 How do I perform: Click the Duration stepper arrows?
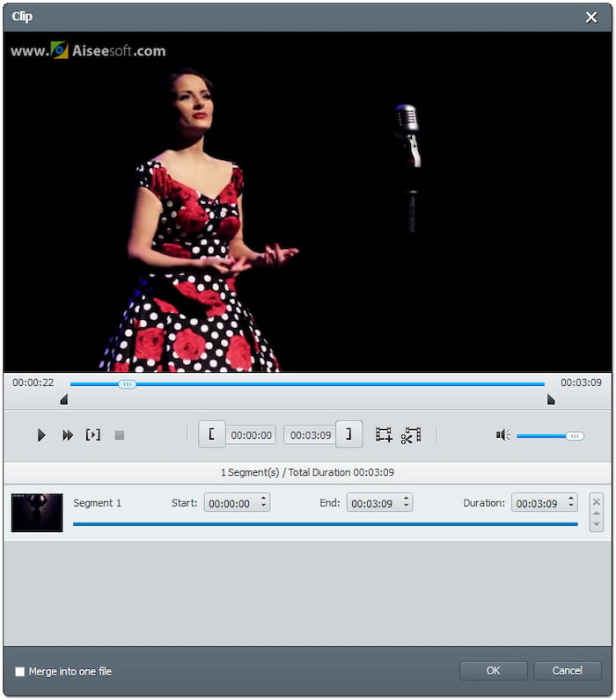tap(571, 503)
